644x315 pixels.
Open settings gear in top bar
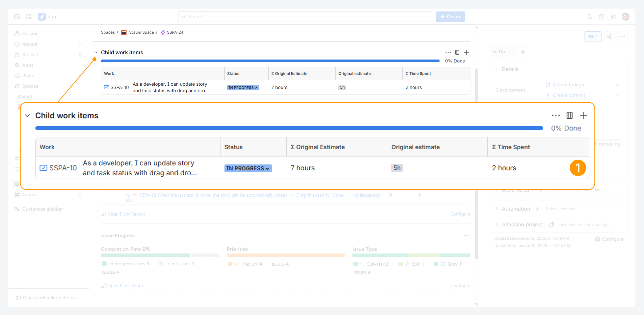pyautogui.click(x=613, y=17)
